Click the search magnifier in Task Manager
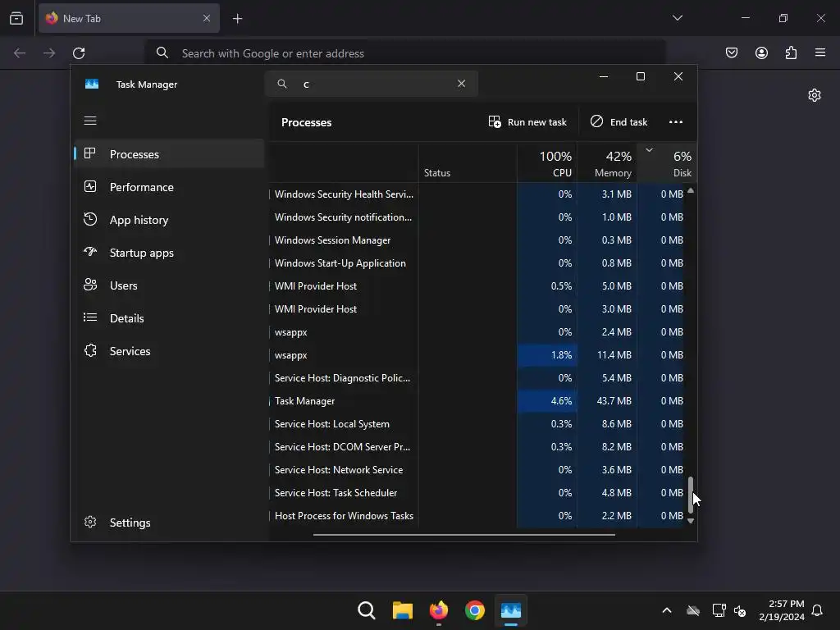The height and width of the screenshot is (630, 840). [x=282, y=84]
